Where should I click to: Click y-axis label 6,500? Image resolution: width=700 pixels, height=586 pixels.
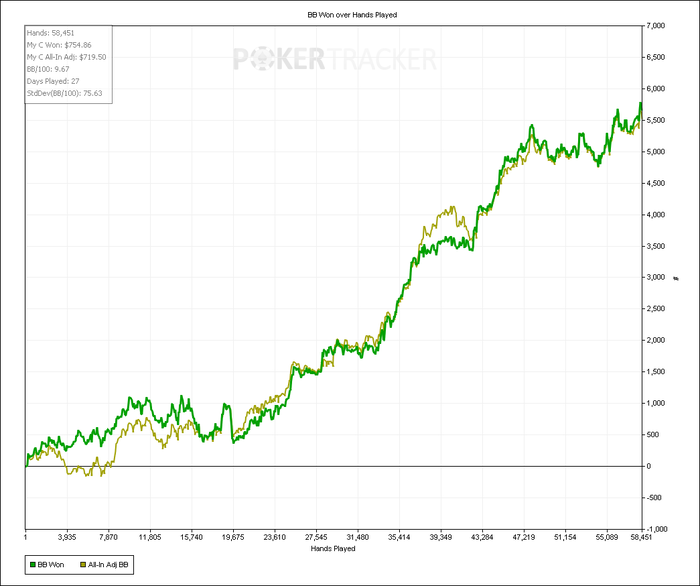click(x=656, y=57)
